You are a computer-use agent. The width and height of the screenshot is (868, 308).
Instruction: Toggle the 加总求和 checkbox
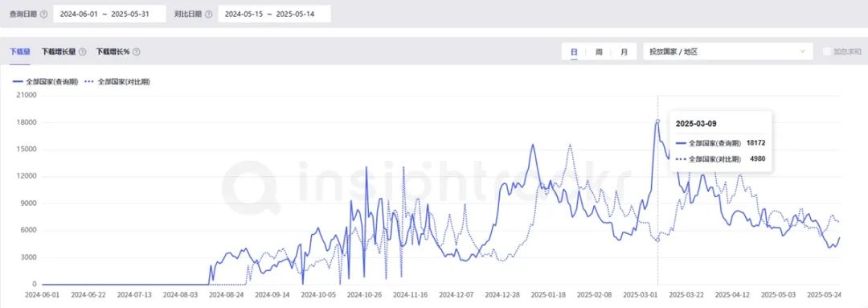pyautogui.click(x=827, y=51)
